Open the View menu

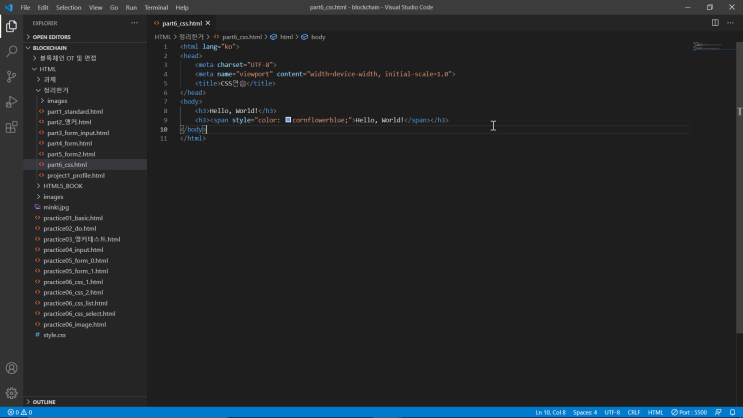(95, 8)
